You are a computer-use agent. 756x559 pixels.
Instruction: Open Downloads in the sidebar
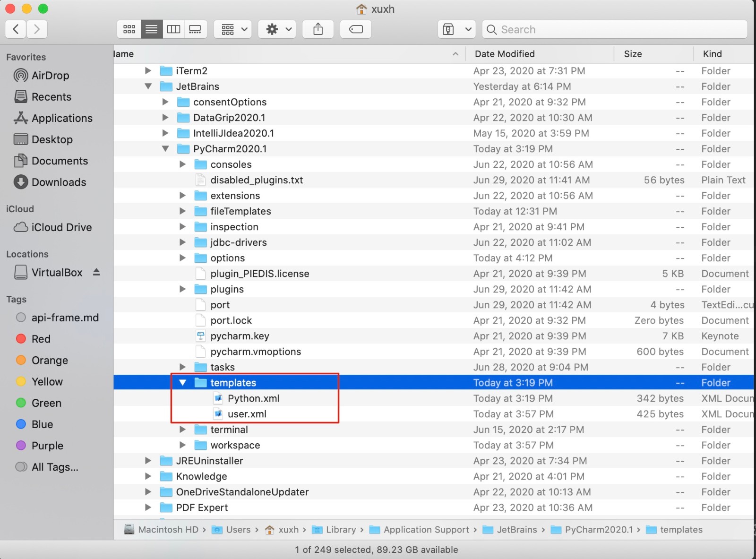point(50,182)
